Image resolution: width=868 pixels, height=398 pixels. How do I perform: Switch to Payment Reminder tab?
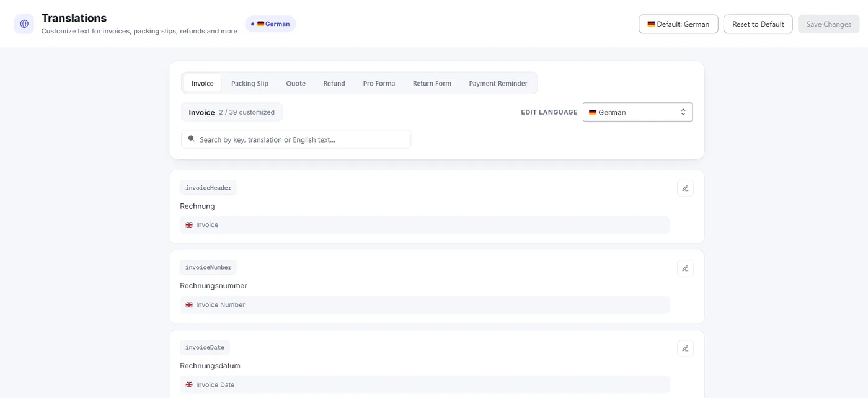pos(498,83)
